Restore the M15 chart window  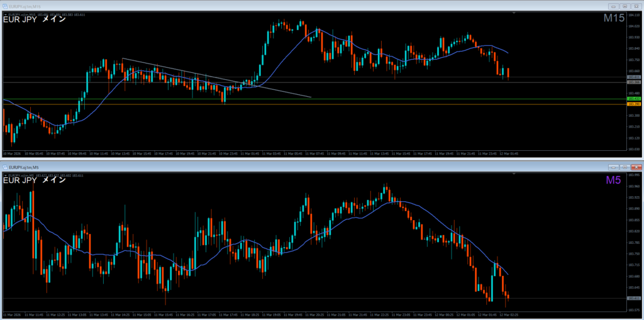625,6
